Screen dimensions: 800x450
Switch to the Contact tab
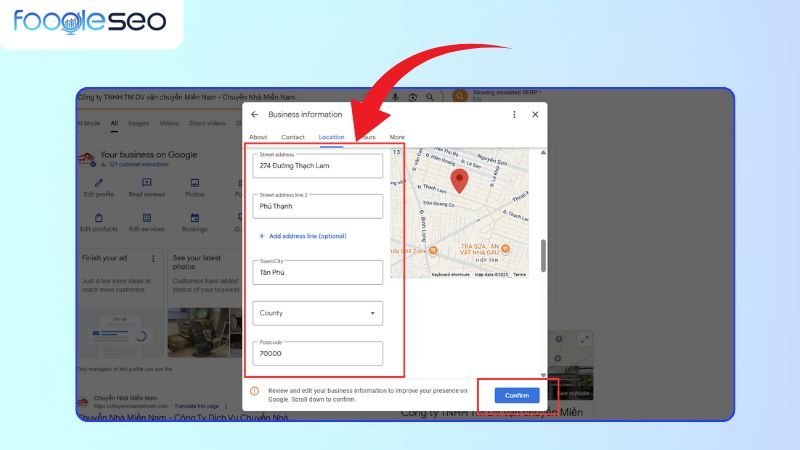click(x=293, y=137)
